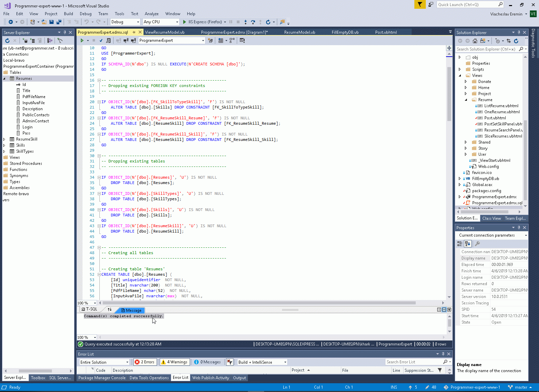This screenshot has height=392, width=539.
Task: Toggle the 0 Messages filter
Action: [x=208, y=362]
